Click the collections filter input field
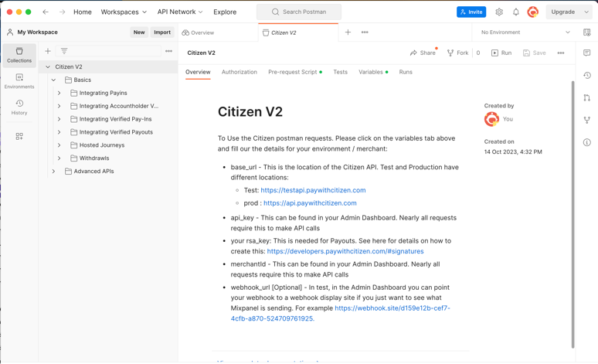This screenshot has width=598, height=364. point(108,51)
